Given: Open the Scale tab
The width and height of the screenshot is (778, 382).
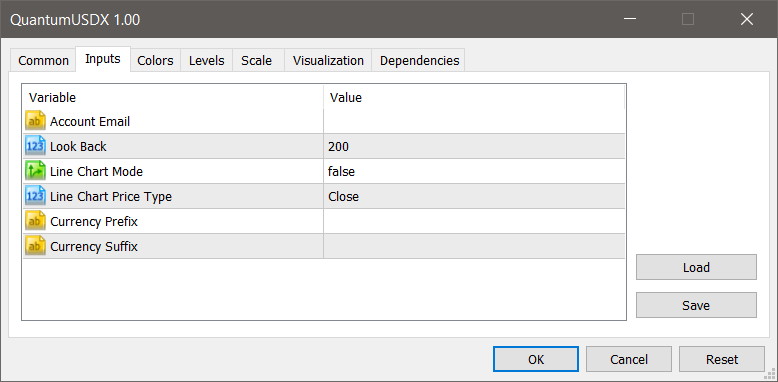Looking at the screenshot, I should click(257, 61).
